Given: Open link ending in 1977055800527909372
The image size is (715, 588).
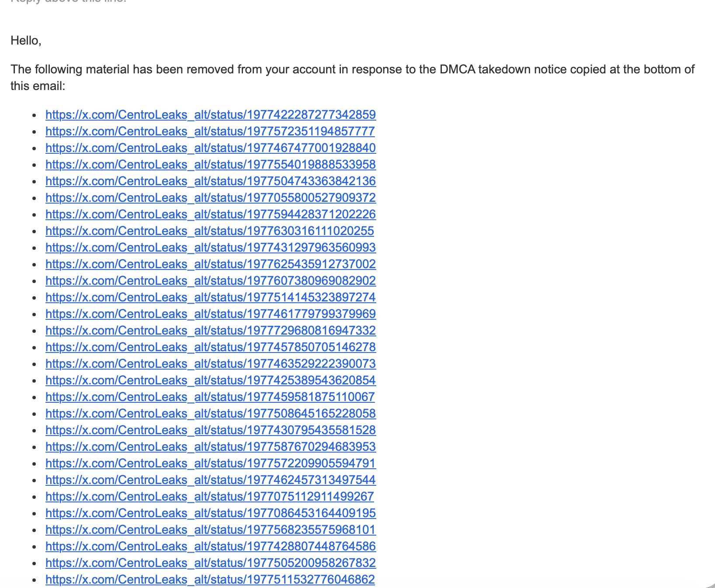Looking at the screenshot, I should (211, 198).
